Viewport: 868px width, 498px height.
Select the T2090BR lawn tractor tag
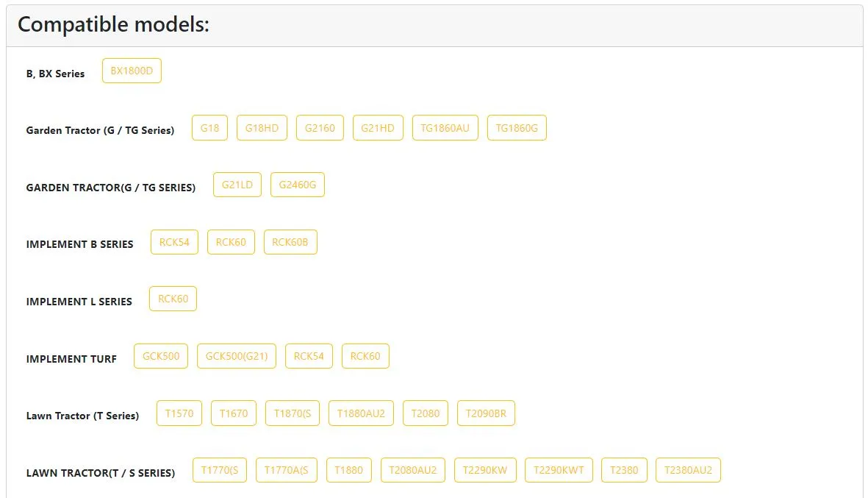pyautogui.click(x=486, y=413)
